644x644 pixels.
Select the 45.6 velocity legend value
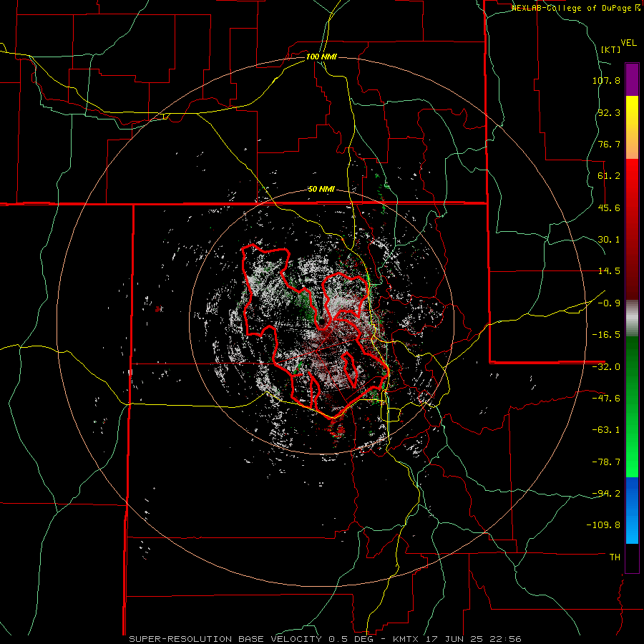pyautogui.click(x=609, y=208)
